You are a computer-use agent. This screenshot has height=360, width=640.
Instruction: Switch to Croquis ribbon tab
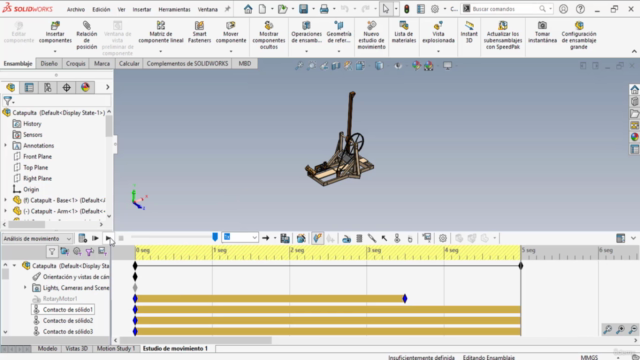point(76,63)
